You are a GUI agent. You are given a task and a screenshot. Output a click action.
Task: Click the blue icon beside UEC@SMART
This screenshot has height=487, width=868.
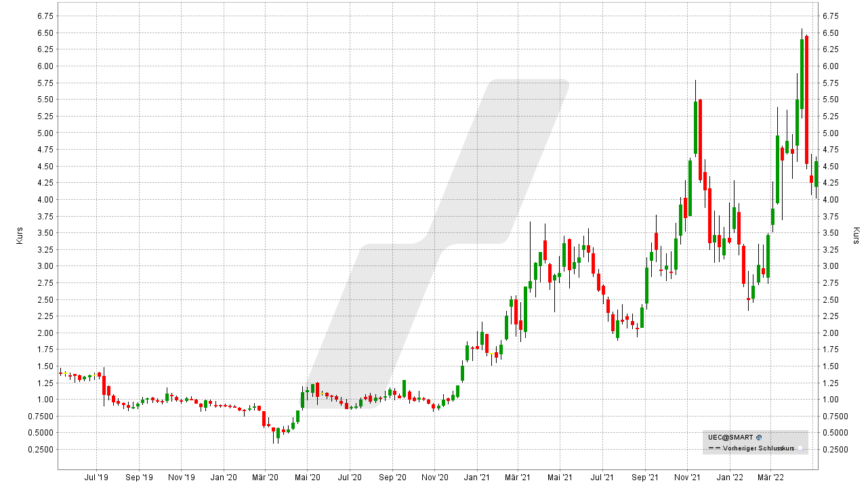coord(759,438)
